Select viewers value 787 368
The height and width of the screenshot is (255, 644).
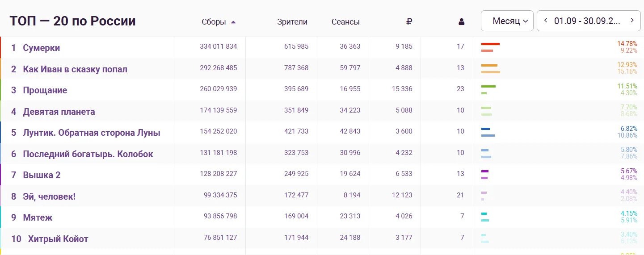[296, 68]
